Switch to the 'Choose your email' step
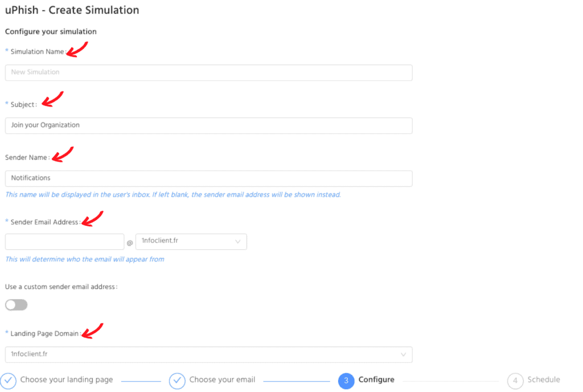Screen dimensions: 583x392 [x=222, y=379]
